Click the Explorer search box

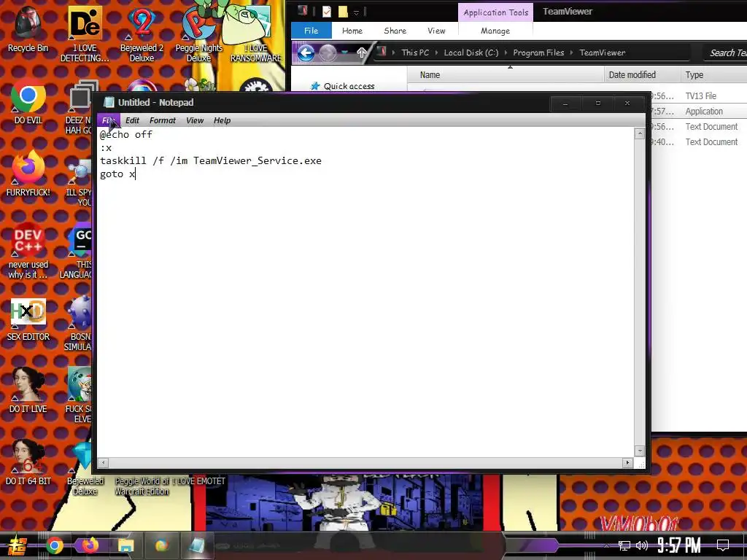(725, 52)
